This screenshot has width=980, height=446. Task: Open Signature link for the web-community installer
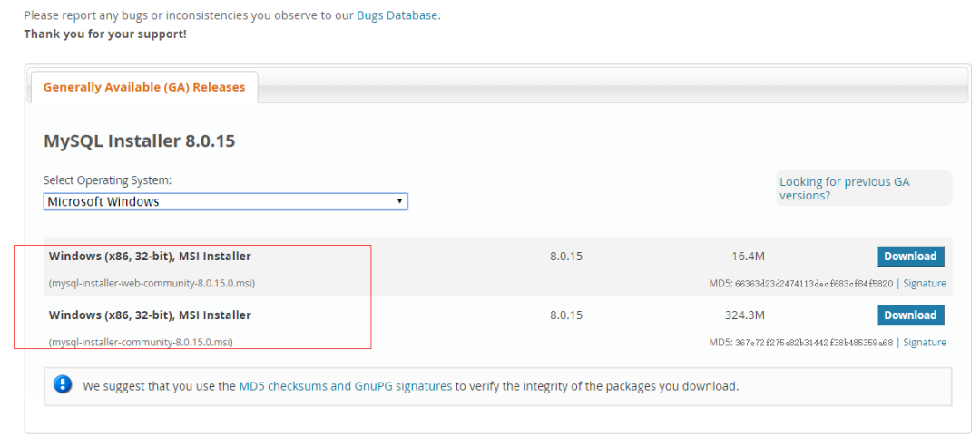click(925, 284)
